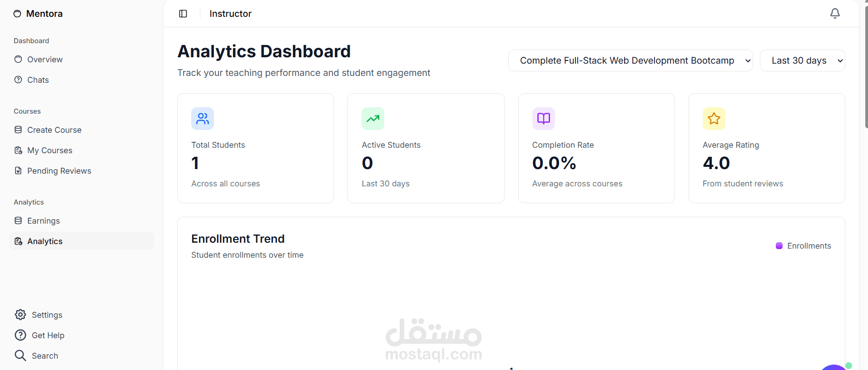The width and height of the screenshot is (868, 370).
Task: Go to Overview in sidebar
Action: pos(45,60)
